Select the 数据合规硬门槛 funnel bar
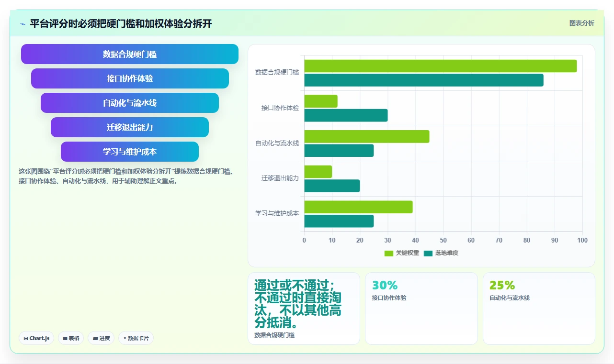The image size is (614, 364). coord(130,54)
